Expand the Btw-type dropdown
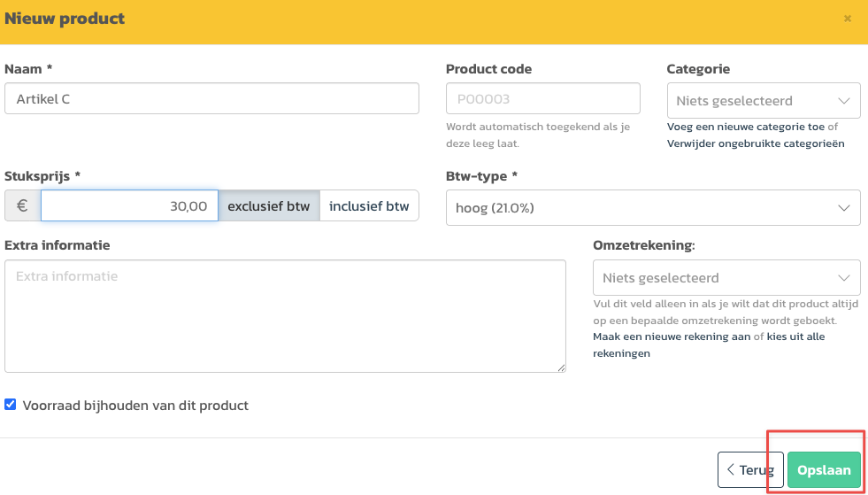 652,208
